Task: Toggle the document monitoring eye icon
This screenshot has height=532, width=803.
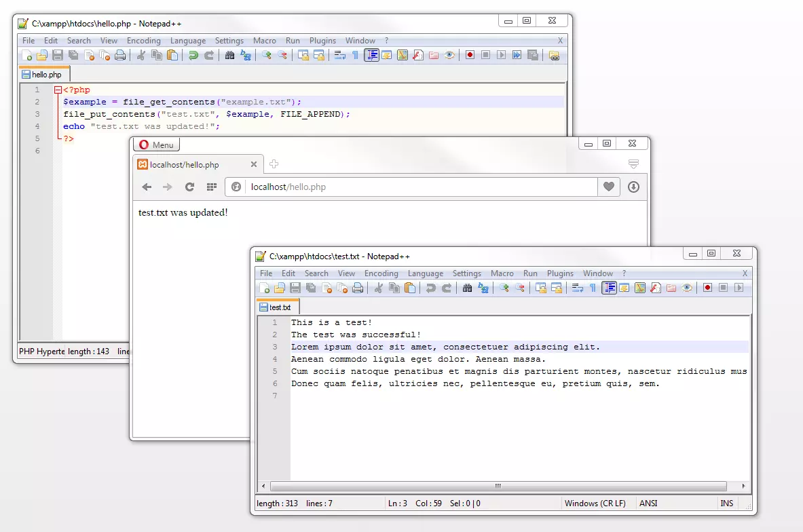Action: [448, 55]
